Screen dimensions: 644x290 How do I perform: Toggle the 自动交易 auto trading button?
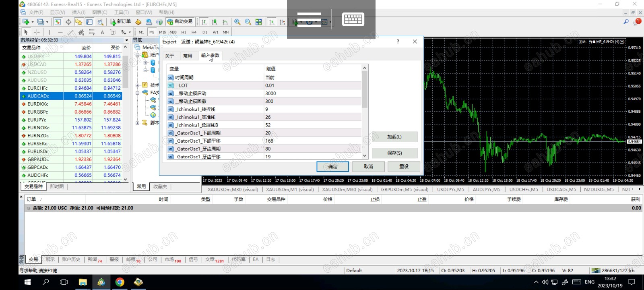click(x=180, y=22)
